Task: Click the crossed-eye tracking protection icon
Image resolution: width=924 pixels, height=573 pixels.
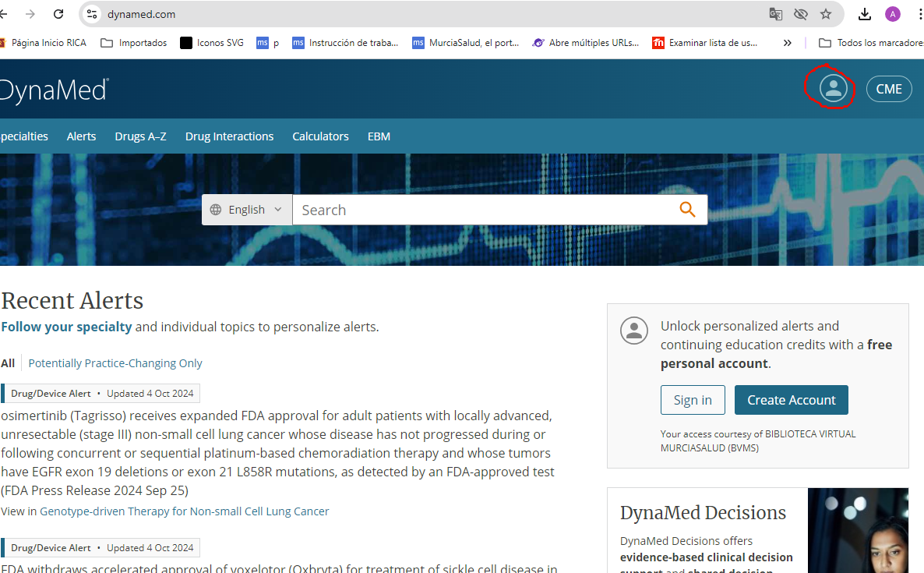Action: pos(800,14)
